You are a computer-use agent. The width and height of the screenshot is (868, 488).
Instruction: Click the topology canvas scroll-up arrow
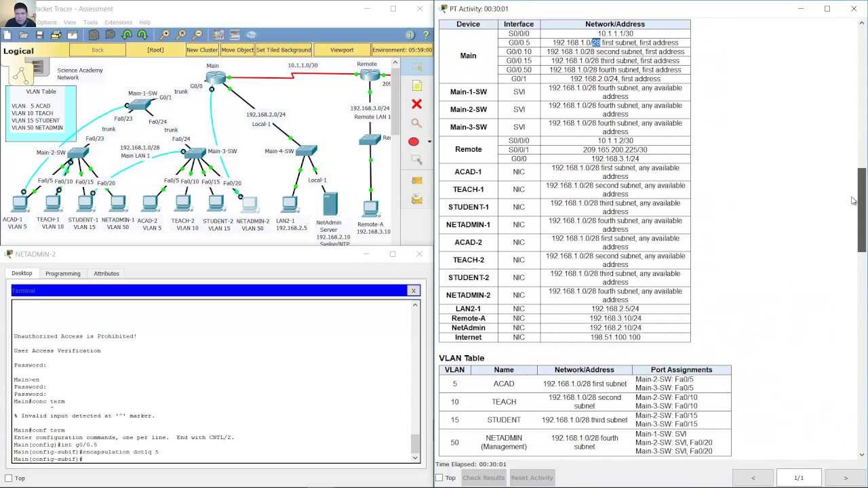pos(395,63)
